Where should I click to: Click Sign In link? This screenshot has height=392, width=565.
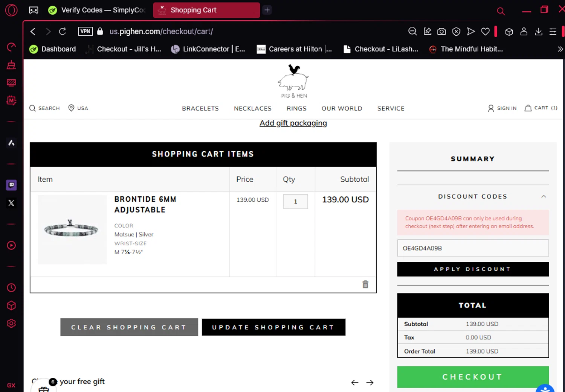(502, 108)
